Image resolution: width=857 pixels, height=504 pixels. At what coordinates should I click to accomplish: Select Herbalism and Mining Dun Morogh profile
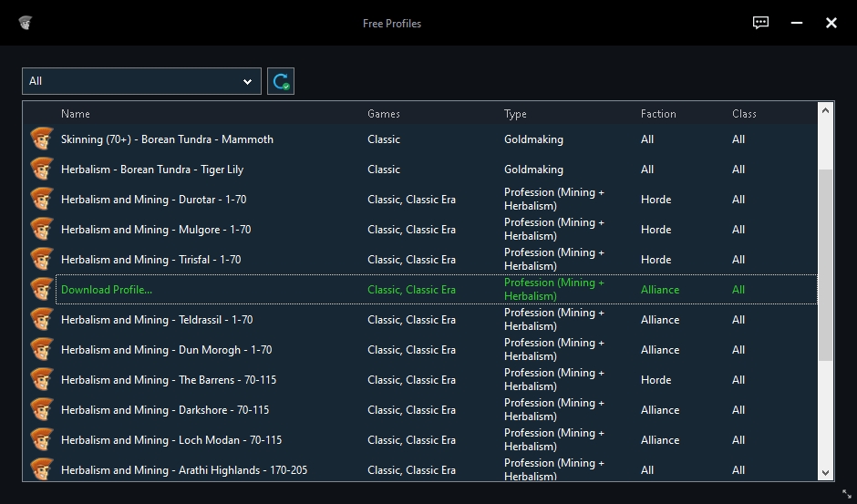click(166, 350)
